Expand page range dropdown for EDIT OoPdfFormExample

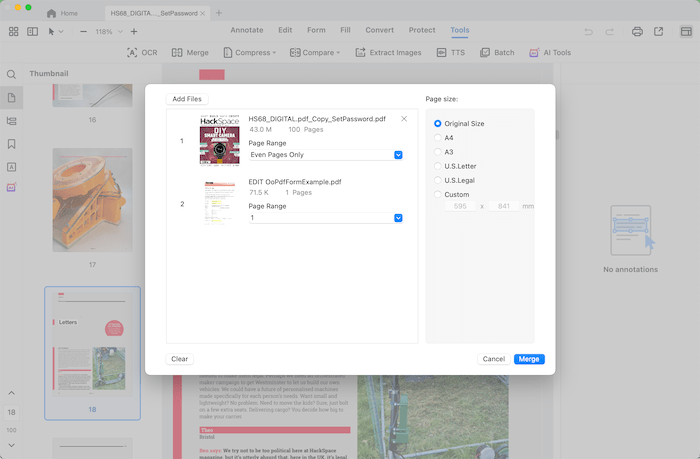click(x=398, y=218)
